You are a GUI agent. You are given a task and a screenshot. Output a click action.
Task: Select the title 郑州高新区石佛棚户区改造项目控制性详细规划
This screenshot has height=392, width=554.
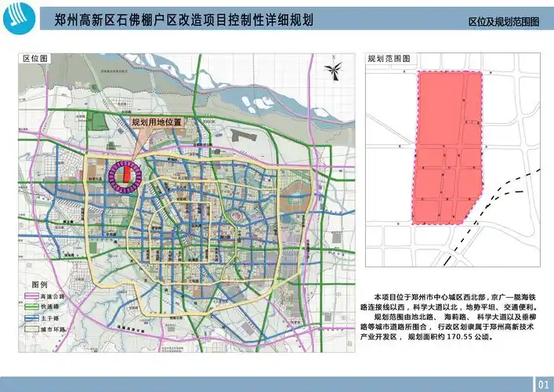click(x=183, y=20)
